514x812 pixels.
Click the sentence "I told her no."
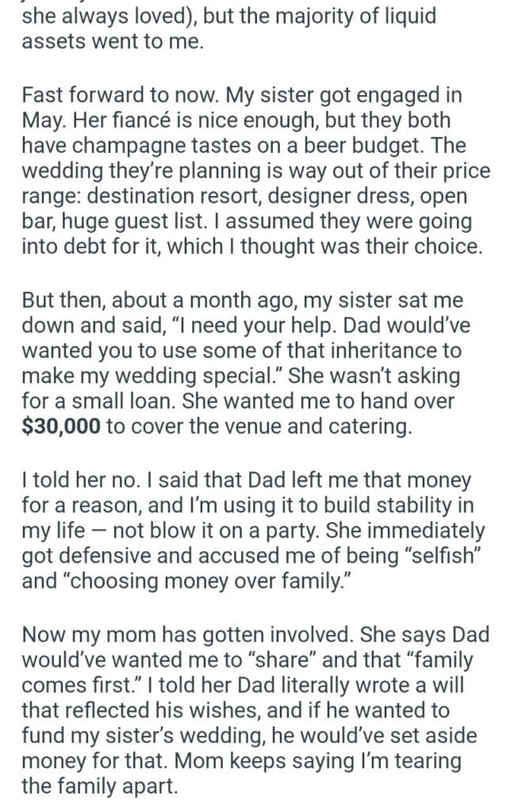click(x=75, y=481)
